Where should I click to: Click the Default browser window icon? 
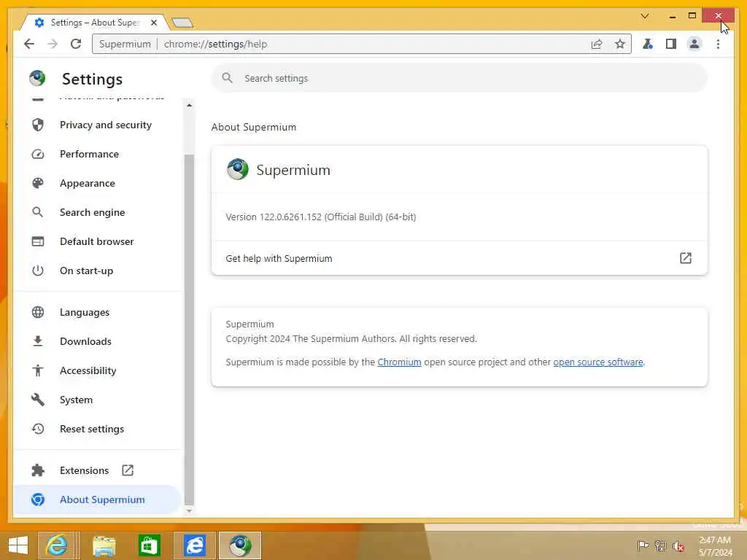[38, 241]
